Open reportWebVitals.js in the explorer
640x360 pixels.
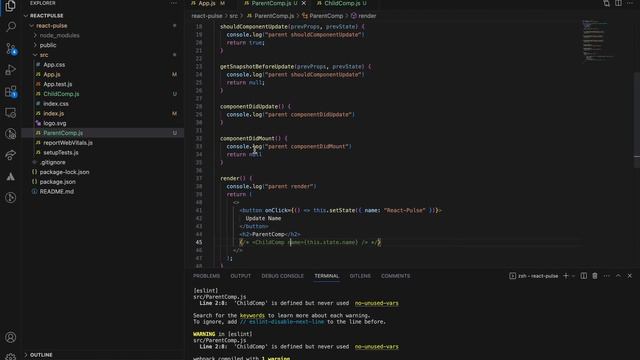pyautogui.click(x=68, y=143)
